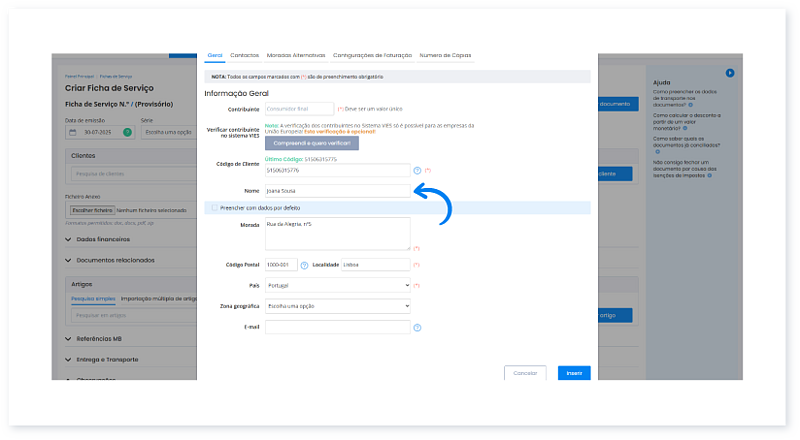Click the Cancelar button
800x440 pixels.
pos(525,372)
